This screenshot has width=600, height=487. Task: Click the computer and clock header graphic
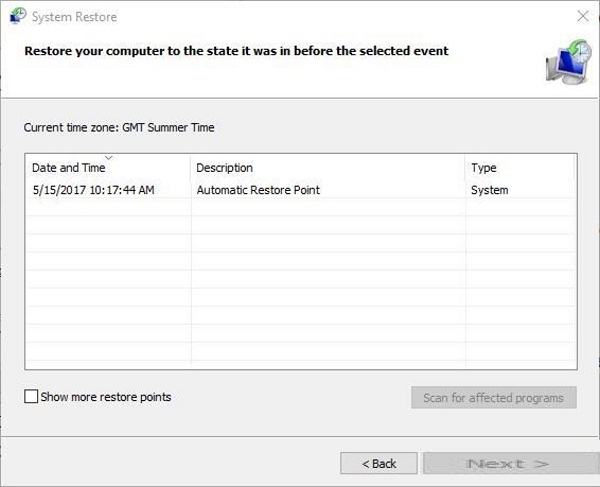(567, 61)
